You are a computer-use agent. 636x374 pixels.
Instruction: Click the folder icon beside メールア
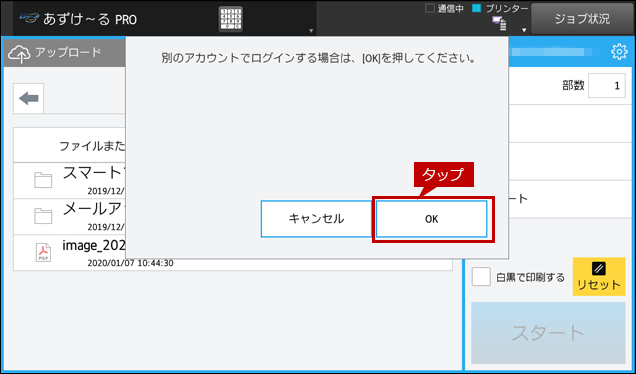click(x=43, y=216)
